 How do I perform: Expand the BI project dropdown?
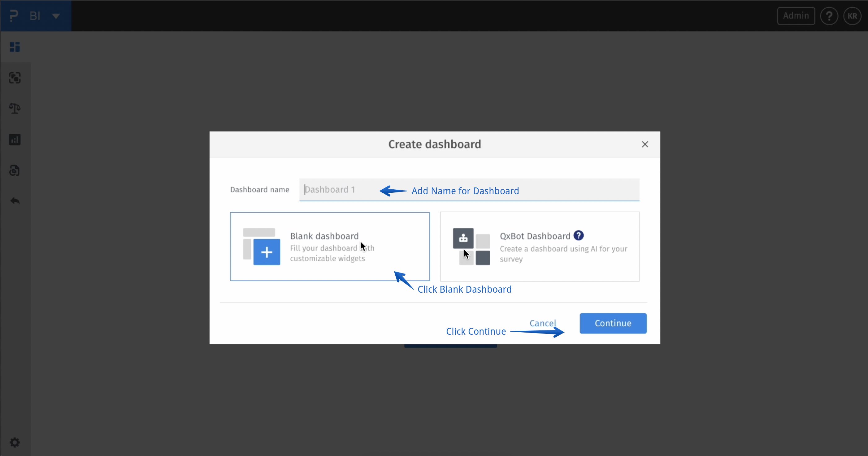pyautogui.click(x=56, y=16)
